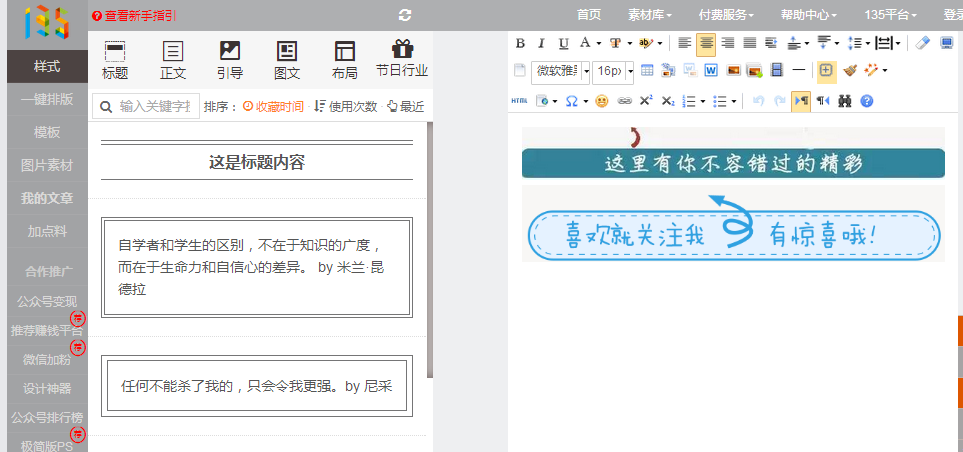The height and width of the screenshot is (452, 963).
Task: Select the 节日行业 gift category
Action: point(402,59)
